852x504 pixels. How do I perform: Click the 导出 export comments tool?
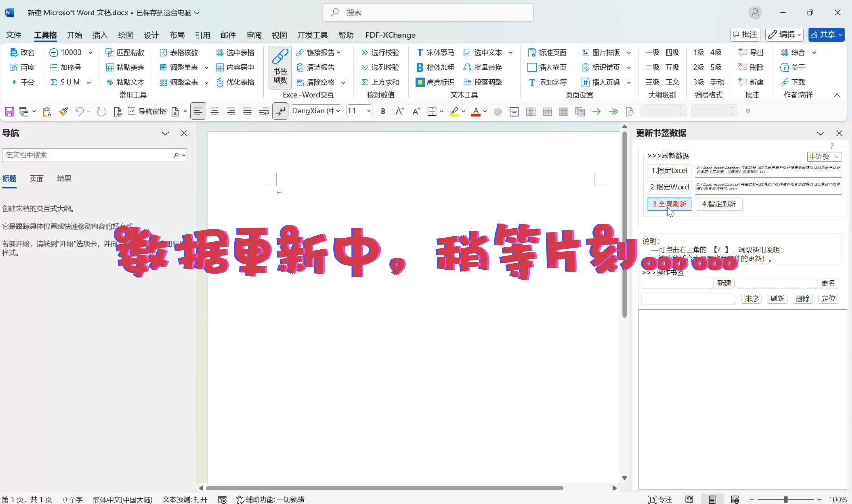pyautogui.click(x=752, y=52)
